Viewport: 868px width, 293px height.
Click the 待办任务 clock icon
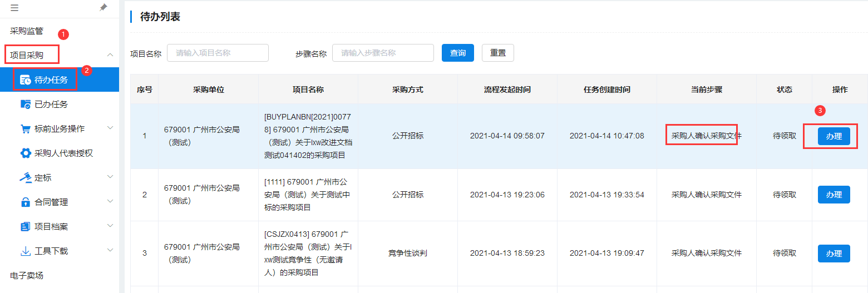click(x=26, y=80)
